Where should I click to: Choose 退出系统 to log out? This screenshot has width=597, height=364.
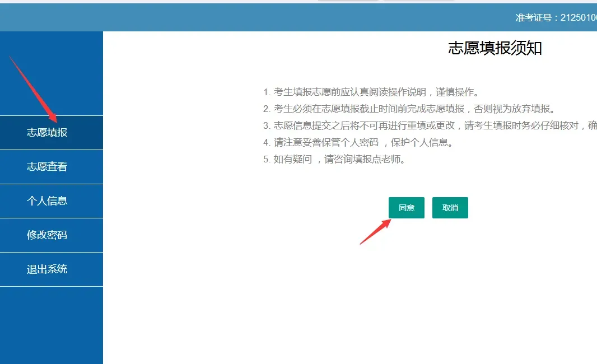point(52,269)
